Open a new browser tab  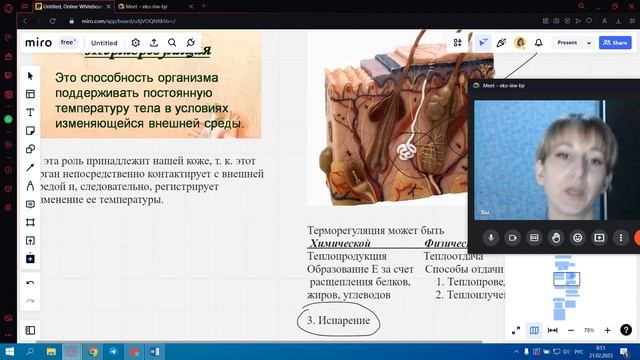[204, 6]
